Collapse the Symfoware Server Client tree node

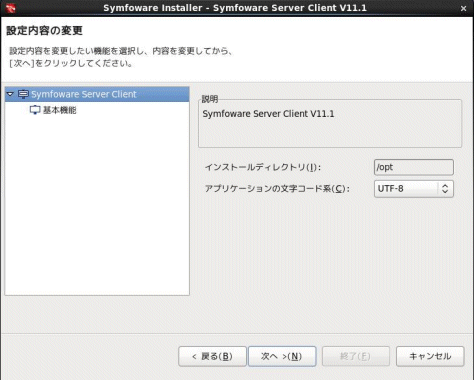click(10, 94)
